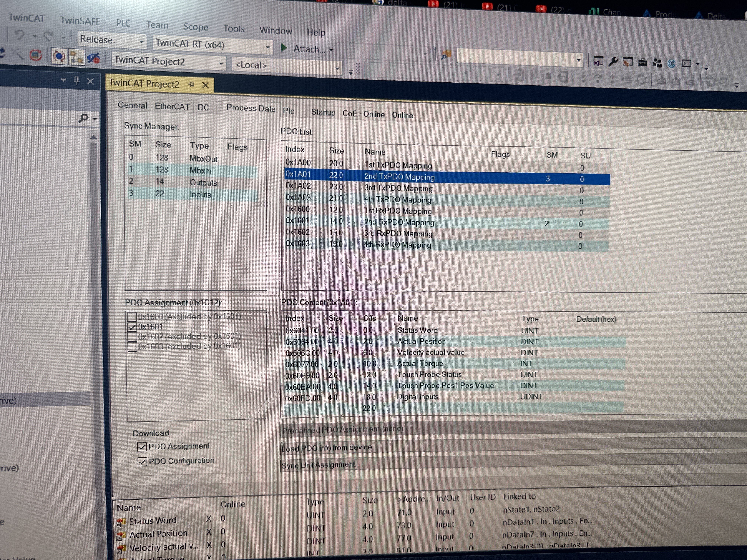Uncheck the 0x1601 PDO assignment checkbox
The width and height of the screenshot is (747, 560).
[132, 327]
